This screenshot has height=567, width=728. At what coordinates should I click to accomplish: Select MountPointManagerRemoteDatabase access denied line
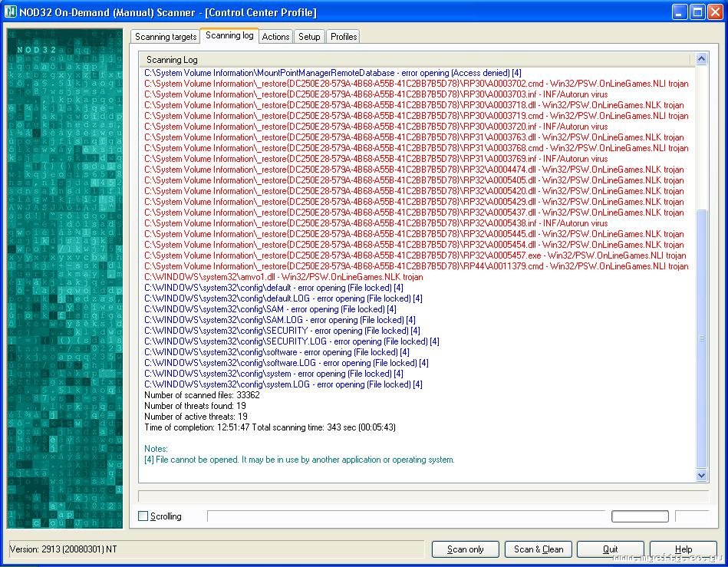332,73
